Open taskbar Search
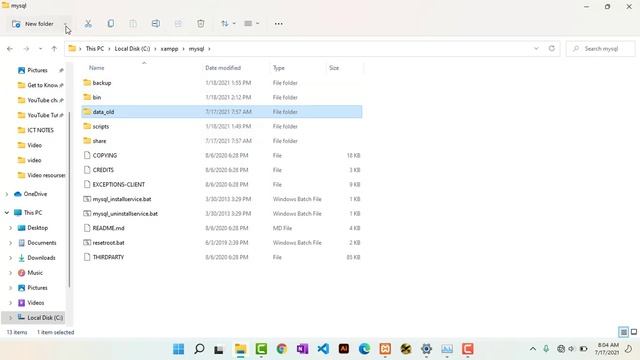 tap(199, 349)
